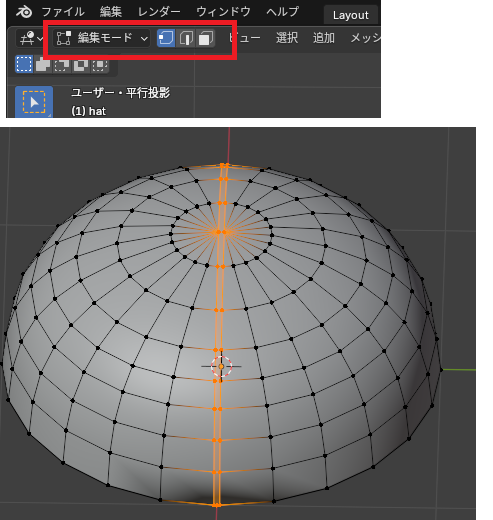Choose the extend selection mode icon
Viewport: 493px width, 520px height.
click(x=43, y=64)
